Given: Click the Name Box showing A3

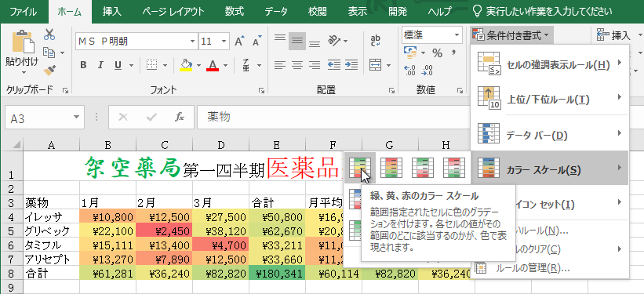Looking at the screenshot, I should click(x=38, y=118).
